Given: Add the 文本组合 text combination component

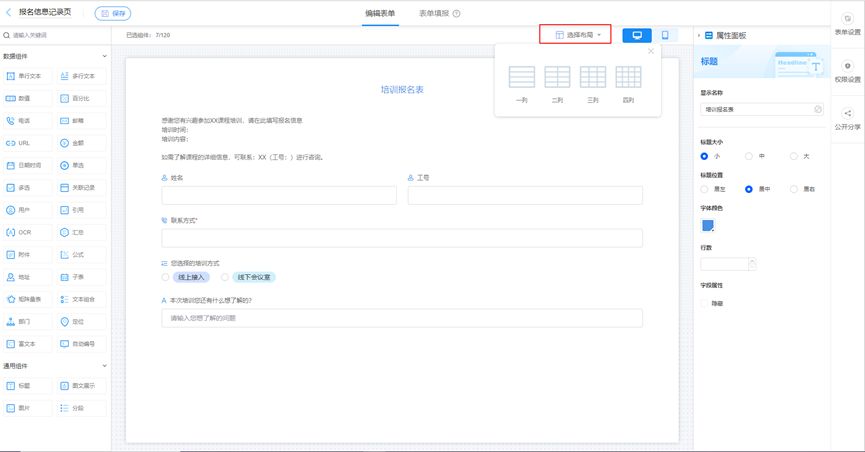Looking at the screenshot, I should 81,299.
